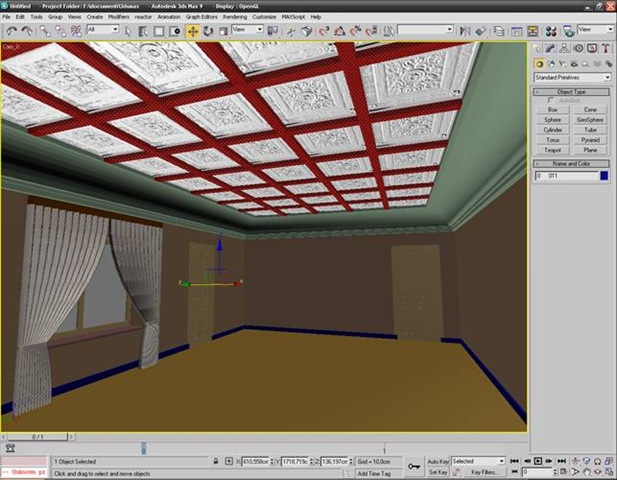The width and height of the screenshot is (617, 480).
Task: Click the GeoSphere primitive button
Action: pos(590,119)
